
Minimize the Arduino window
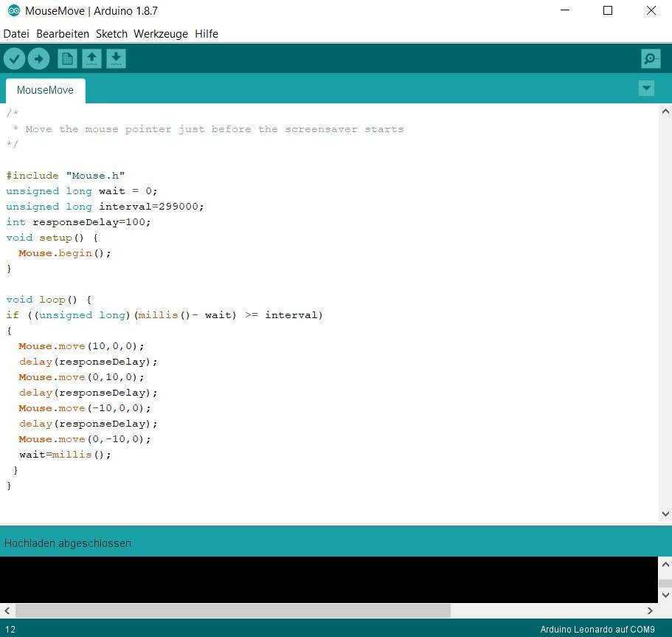pyautogui.click(x=565, y=10)
